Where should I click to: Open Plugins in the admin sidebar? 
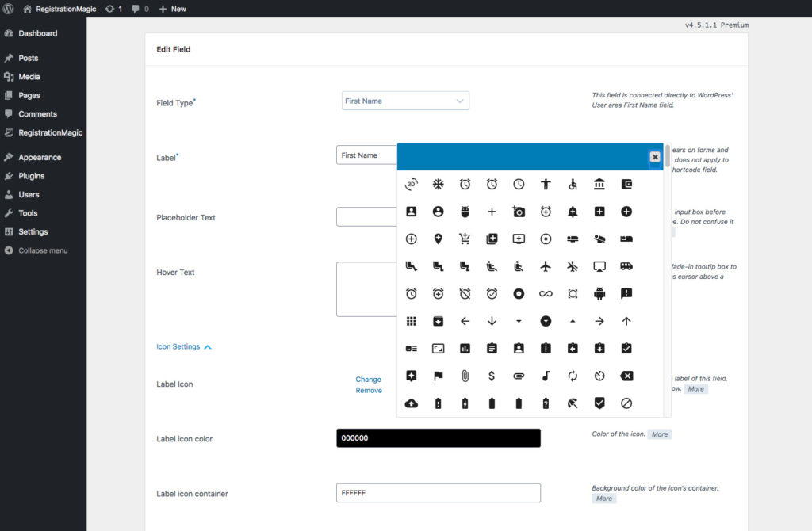(31, 176)
